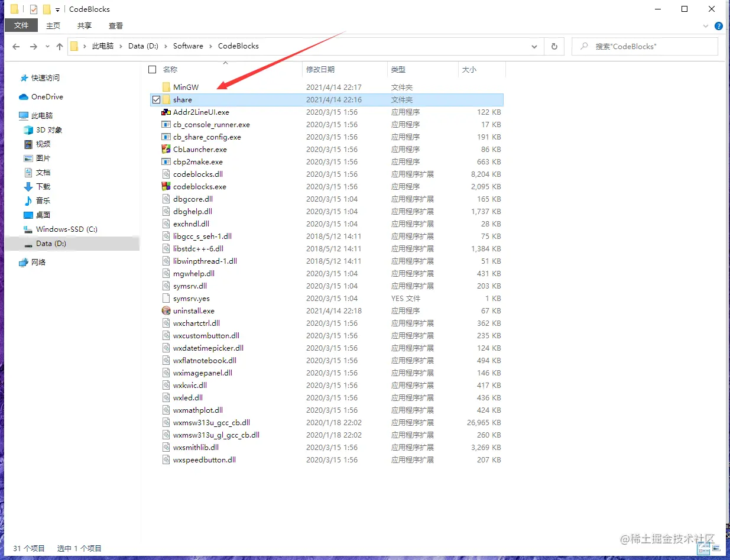730x560 pixels.
Task: Click the uninstall.exe icon
Action: (166, 310)
